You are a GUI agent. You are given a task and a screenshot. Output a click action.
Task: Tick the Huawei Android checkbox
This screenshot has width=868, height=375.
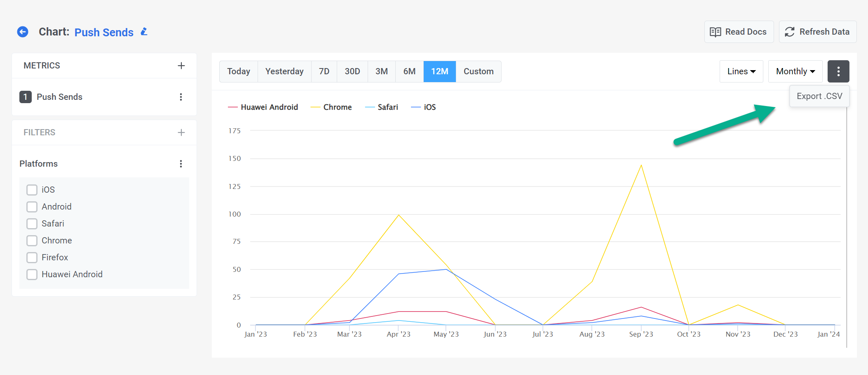(32, 274)
